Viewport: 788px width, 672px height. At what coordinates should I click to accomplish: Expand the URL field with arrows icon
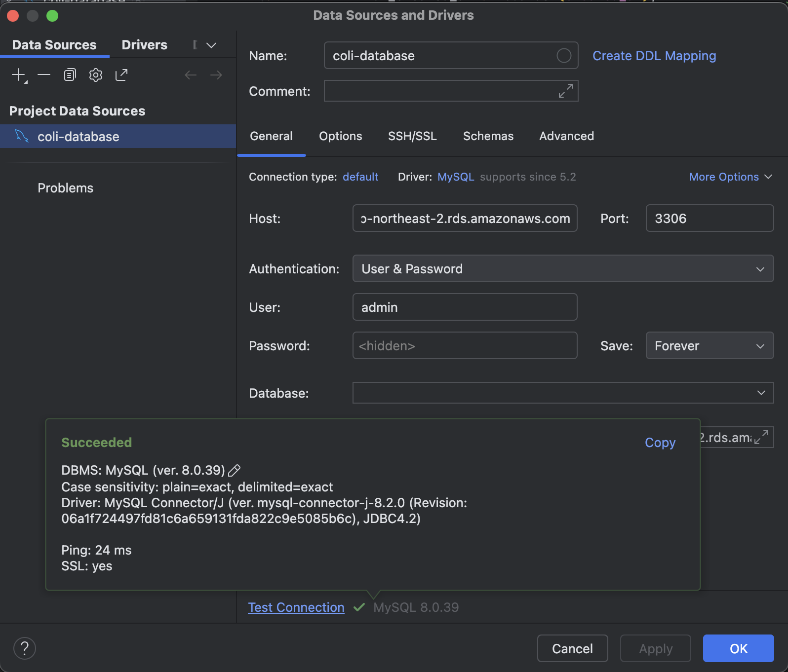tap(761, 437)
